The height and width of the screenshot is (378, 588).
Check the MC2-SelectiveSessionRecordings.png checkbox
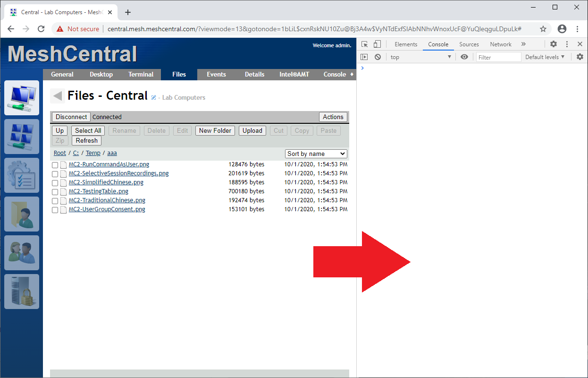pos(55,174)
